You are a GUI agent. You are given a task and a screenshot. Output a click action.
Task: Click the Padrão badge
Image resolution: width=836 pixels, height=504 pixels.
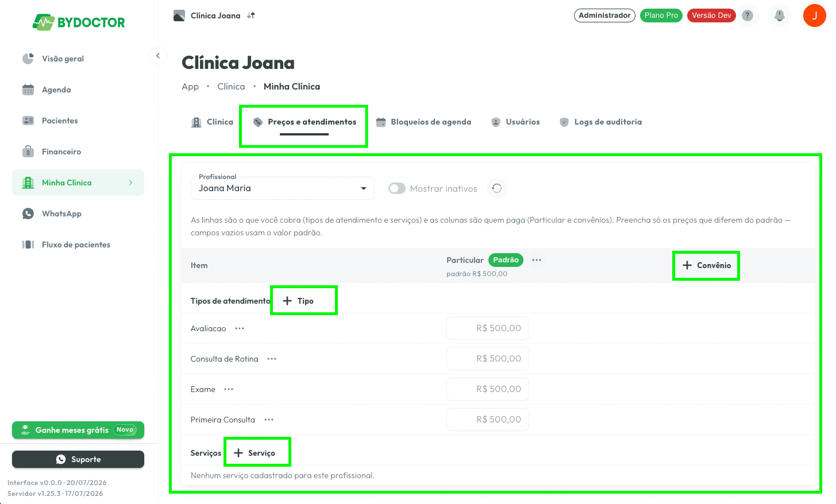click(506, 260)
